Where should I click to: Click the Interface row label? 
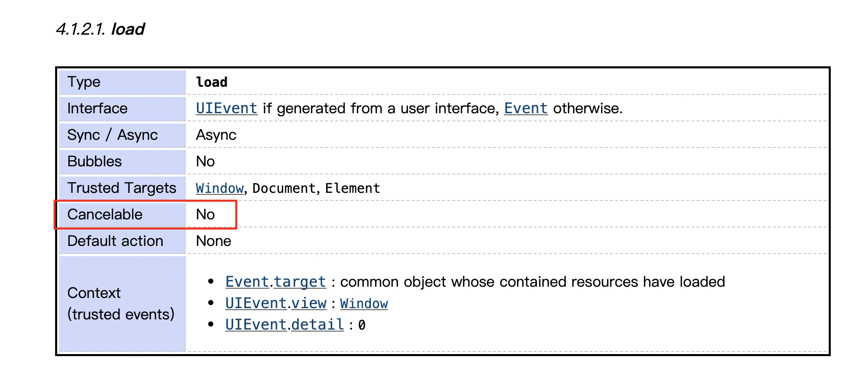click(x=122, y=109)
